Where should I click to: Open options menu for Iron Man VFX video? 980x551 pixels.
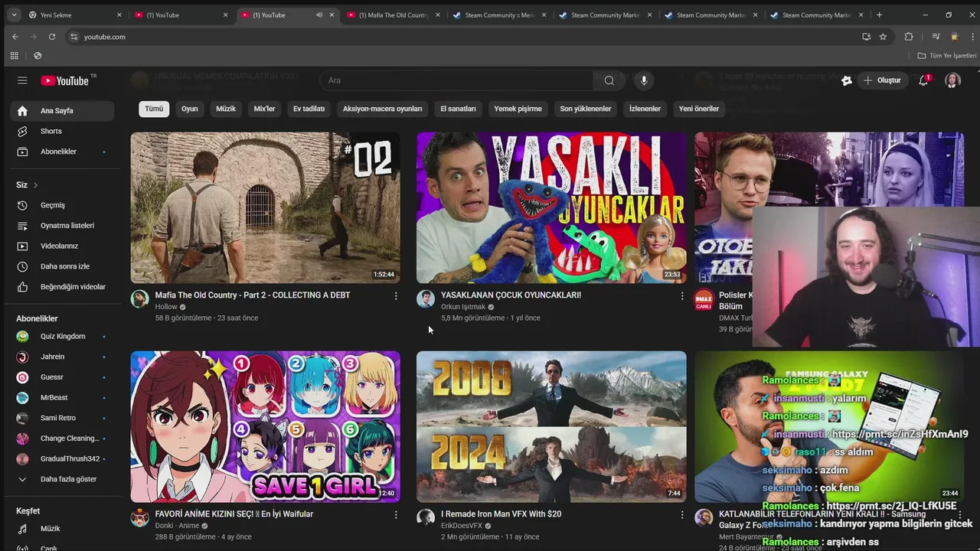(x=682, y=515)
